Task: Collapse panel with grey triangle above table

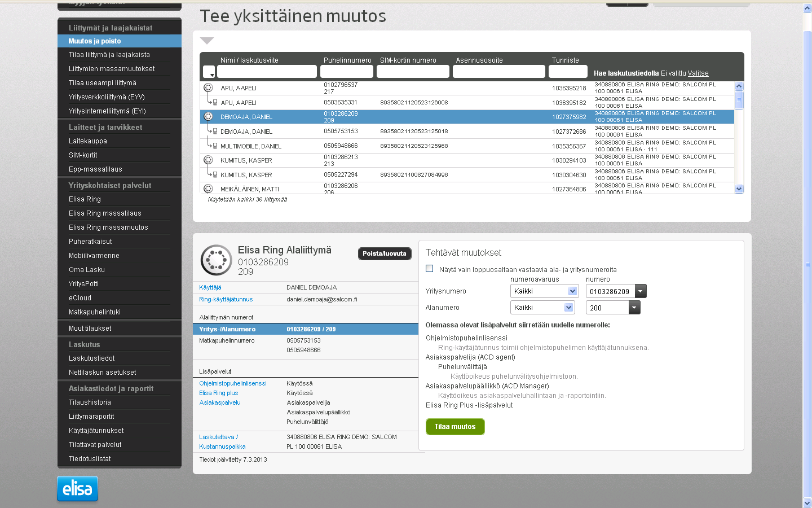Action: click(207, 41)
